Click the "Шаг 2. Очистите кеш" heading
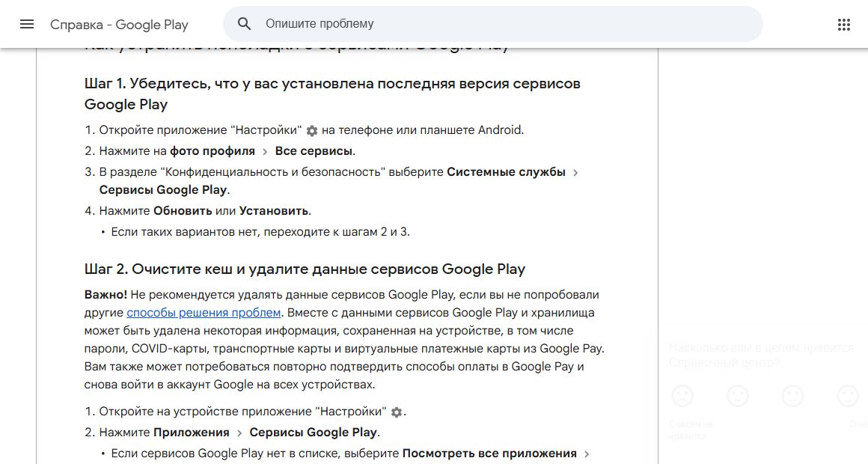This screenshot has height=464, width=868. coord(305,269)
